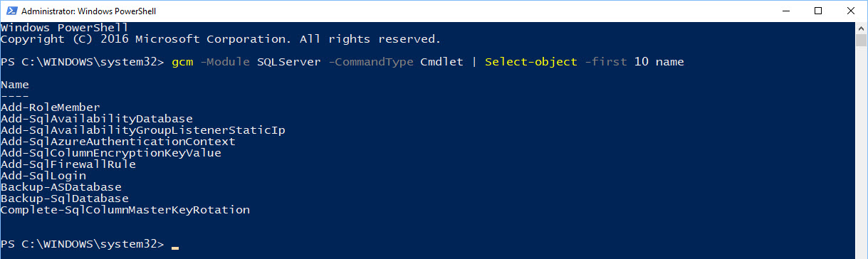Click the Add-SqlFirewallRule output line
Viewport: 868px width, 259px height.
(x=68, y=164)
